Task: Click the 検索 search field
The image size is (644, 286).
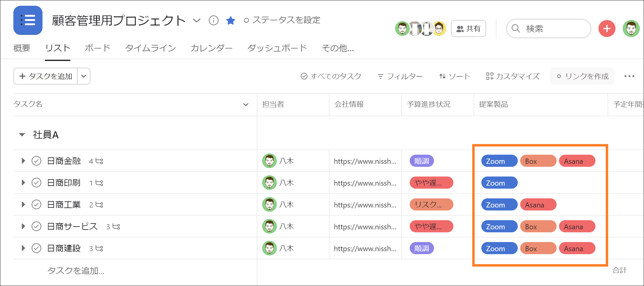Action: (549, 29)
